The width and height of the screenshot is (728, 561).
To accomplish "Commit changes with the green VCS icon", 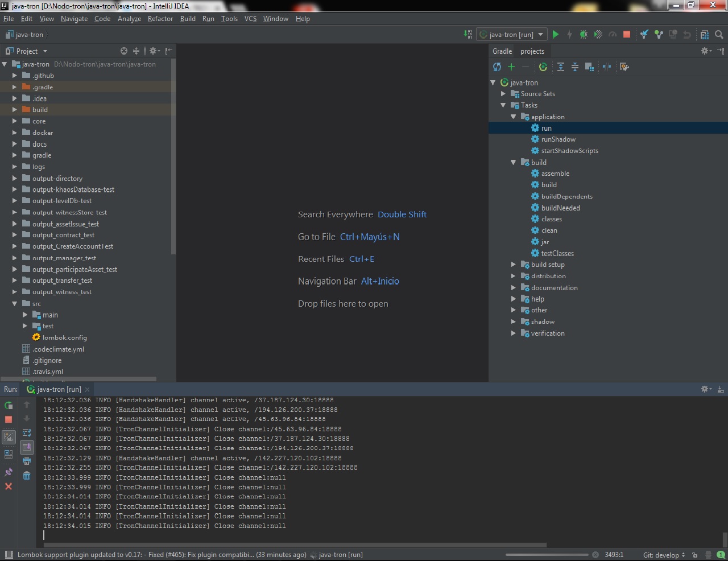I will (659, 35).
